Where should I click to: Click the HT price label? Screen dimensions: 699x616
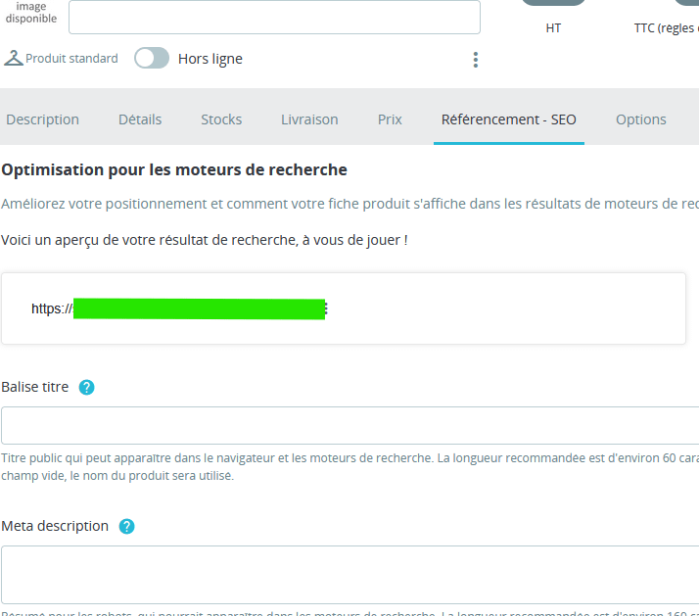pos(553,28)
